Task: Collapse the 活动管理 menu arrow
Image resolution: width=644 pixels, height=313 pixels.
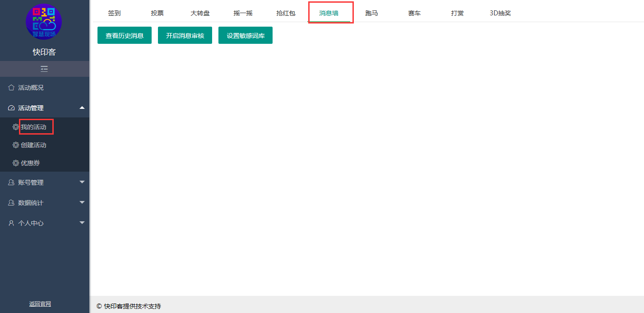Action: point(82,107)
